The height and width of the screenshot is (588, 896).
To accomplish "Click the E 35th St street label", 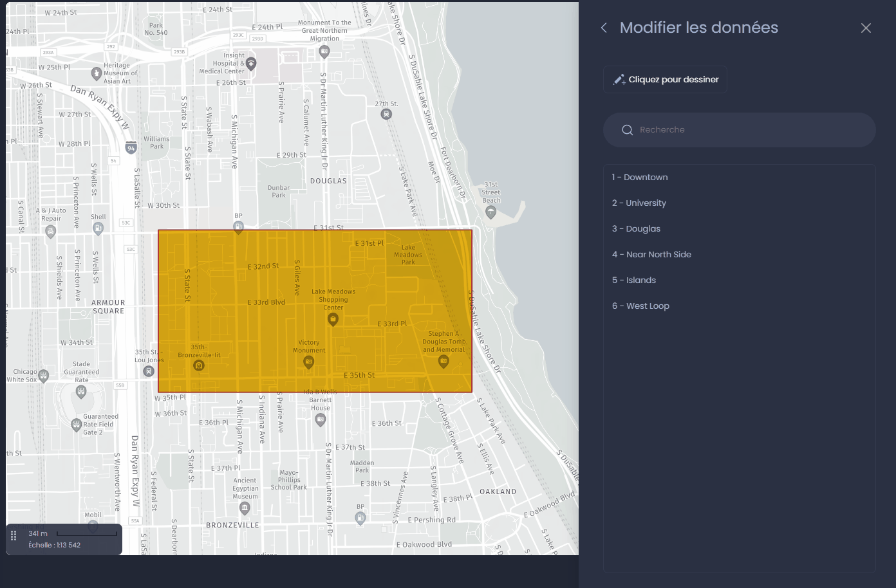I will 359,375.
